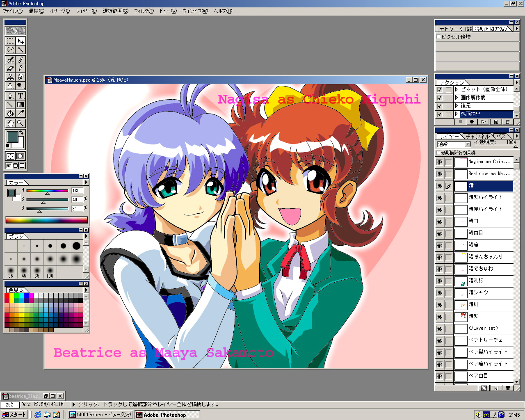Screen dimensions: 525x420
Task: Open the Layers palette flyout menu arrow
Action: pyautogui.click(x=517, y=136)
